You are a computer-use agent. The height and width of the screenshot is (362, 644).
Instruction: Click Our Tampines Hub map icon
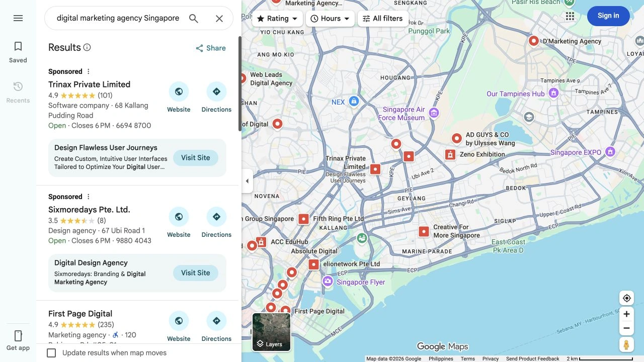pos(553,93)
